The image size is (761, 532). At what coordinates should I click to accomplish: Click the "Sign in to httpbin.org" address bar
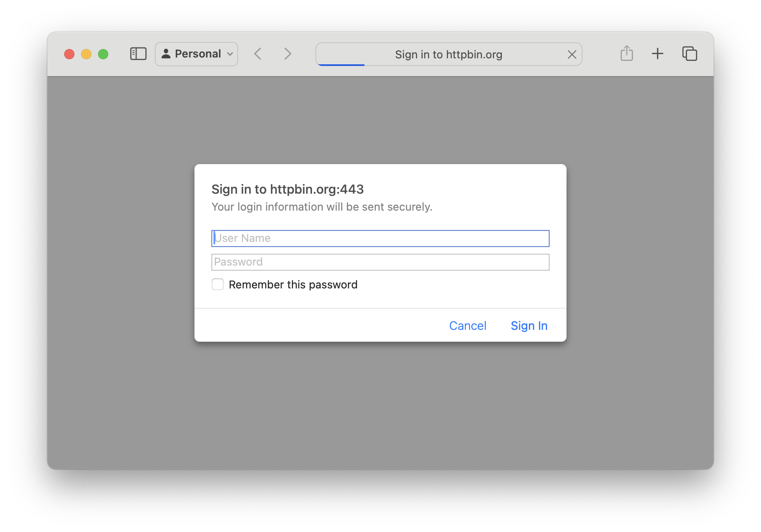tap(448, 55)
